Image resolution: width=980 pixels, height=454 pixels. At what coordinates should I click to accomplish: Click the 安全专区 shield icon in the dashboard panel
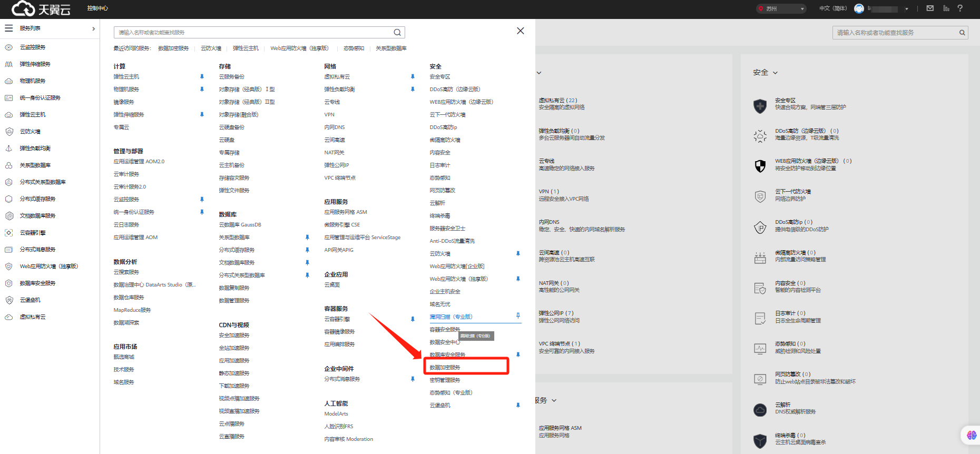[760, 106]
